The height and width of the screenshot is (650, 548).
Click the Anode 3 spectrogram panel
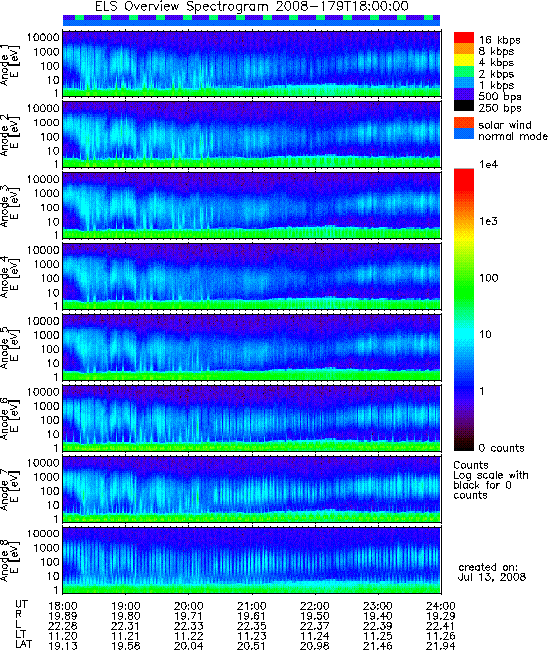pos(252,205)
